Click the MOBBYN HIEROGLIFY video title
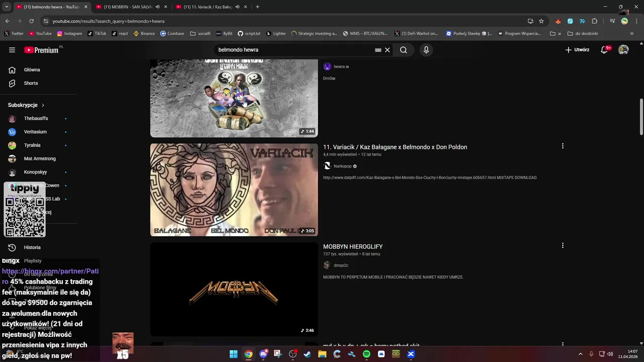The image size is (644, 362). (353, 246)
